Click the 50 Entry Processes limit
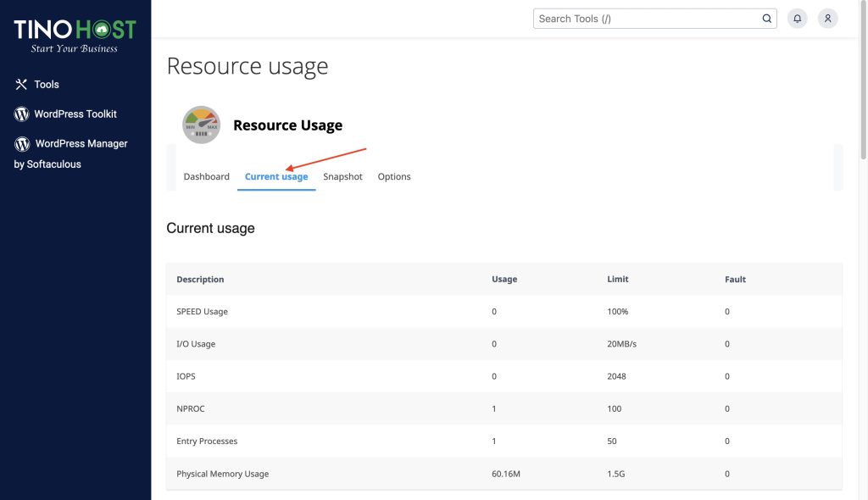This screenshot has width=868, height=500. click(x=612, y=442)
